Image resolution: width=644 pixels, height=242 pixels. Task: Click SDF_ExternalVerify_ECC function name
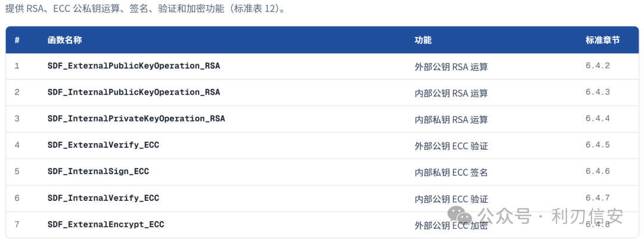[x=104, y=145]
